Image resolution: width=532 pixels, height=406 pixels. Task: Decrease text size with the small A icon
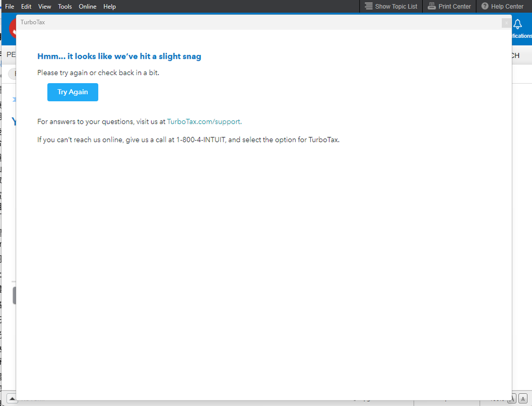[523, 399]
